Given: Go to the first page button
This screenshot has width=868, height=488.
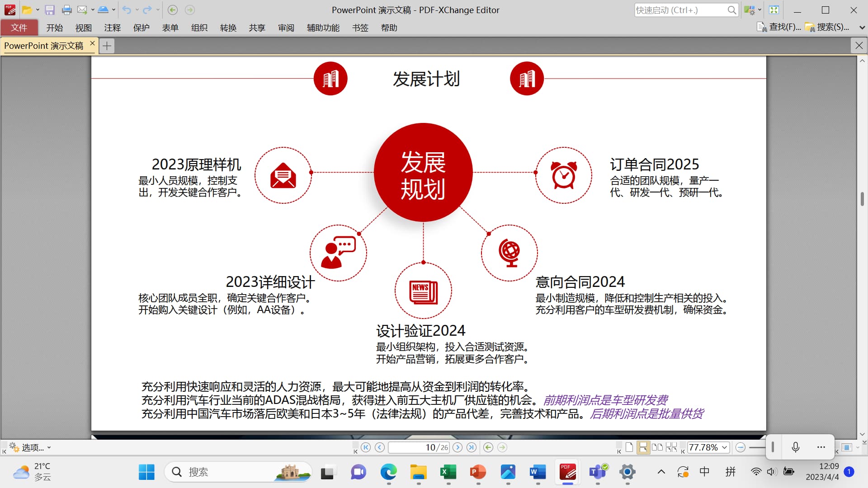Looking at the screenshot, I should point(366,447).
